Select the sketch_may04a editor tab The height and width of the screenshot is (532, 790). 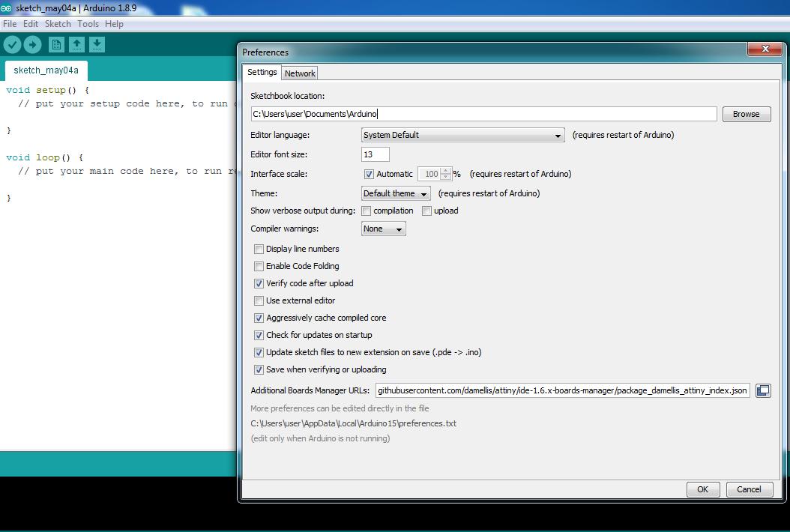click(x=46, y=70)
